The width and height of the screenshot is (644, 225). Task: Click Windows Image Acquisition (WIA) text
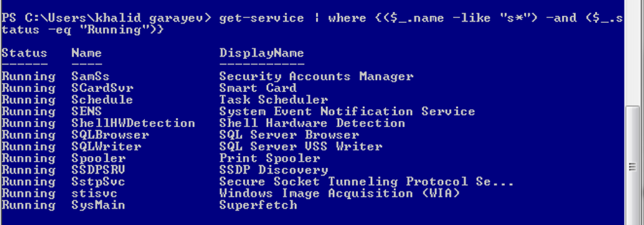(339, 193)
